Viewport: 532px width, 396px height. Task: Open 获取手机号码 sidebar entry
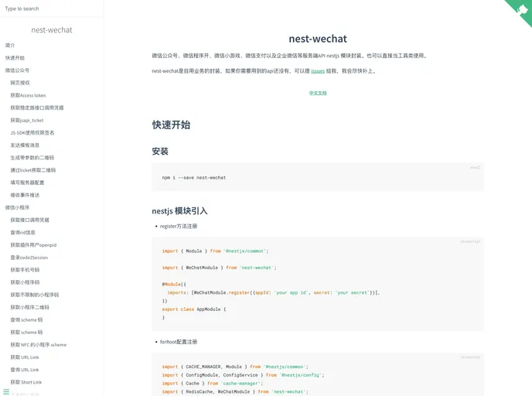[25, 270]
